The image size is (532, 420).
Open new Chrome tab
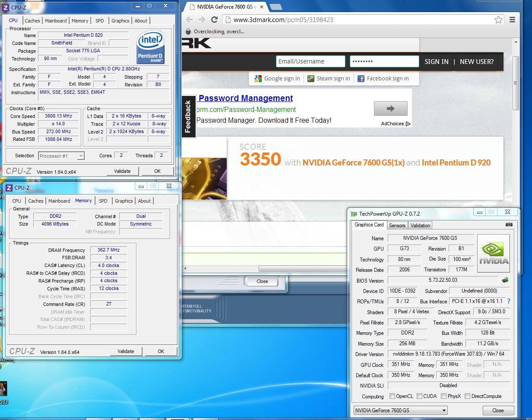(x=275, y=7)
